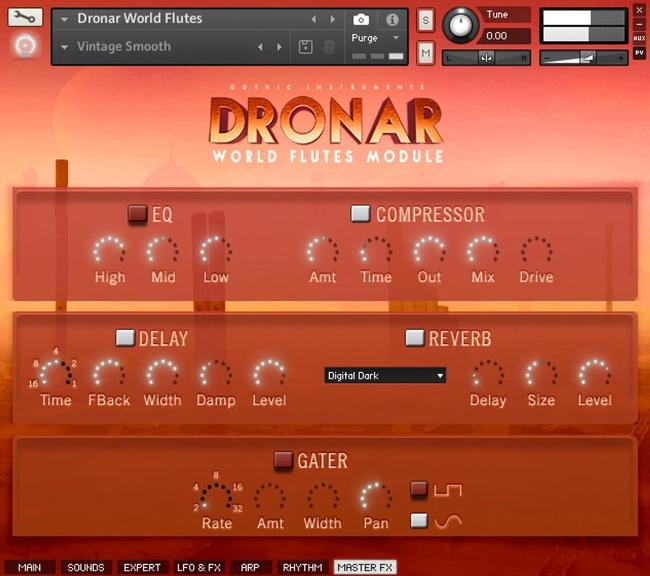Enable the sine wave gater shape button
650x576 pixels.
[x=419, y=520]
